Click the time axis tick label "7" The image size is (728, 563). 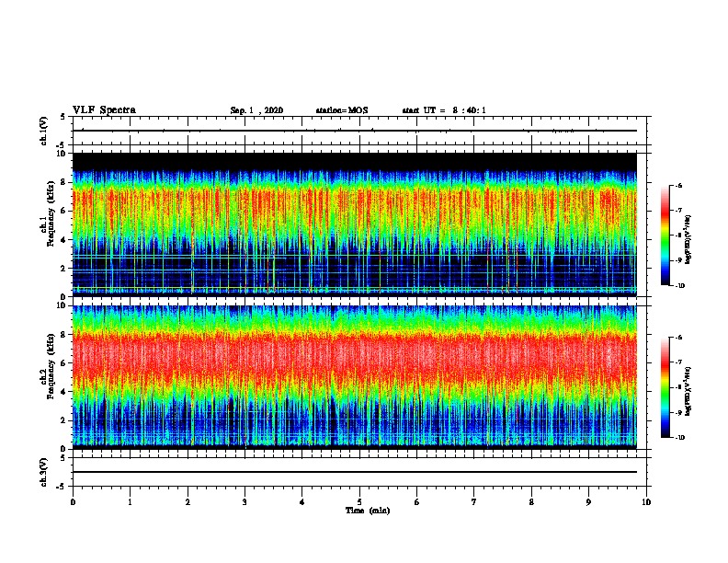click(474, 502)
